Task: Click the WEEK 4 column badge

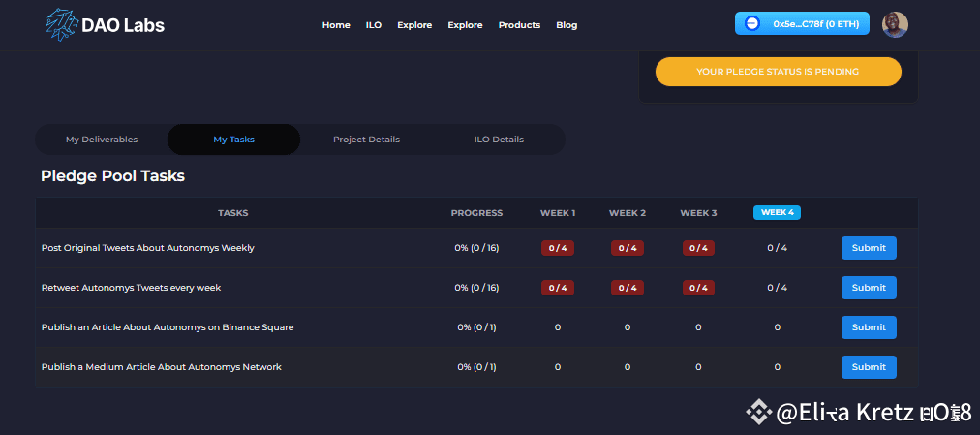Action: [x=777, y=212]
